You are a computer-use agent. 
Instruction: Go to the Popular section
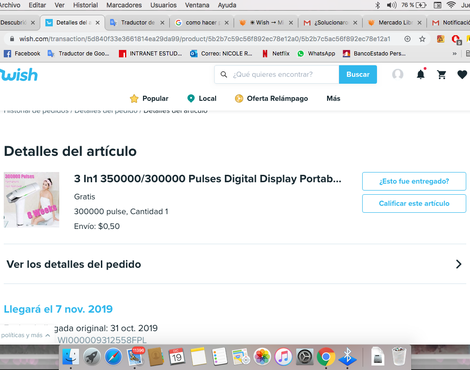click(x=149, y=99)
